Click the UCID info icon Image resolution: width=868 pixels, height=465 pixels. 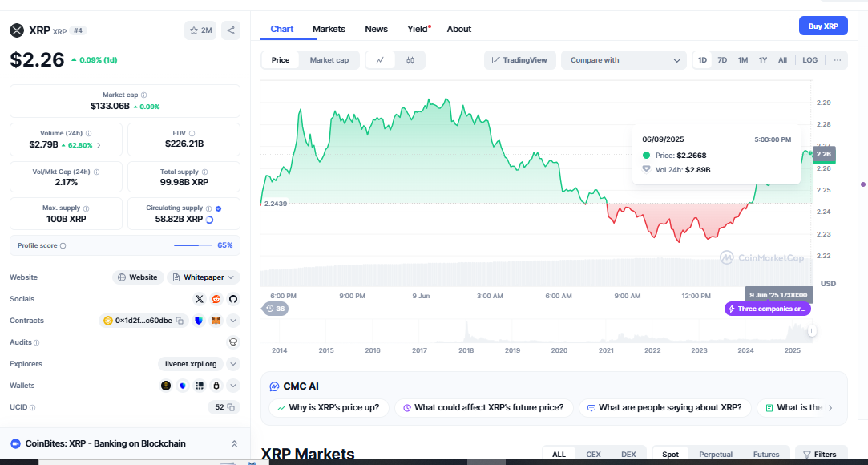(32, 407)
